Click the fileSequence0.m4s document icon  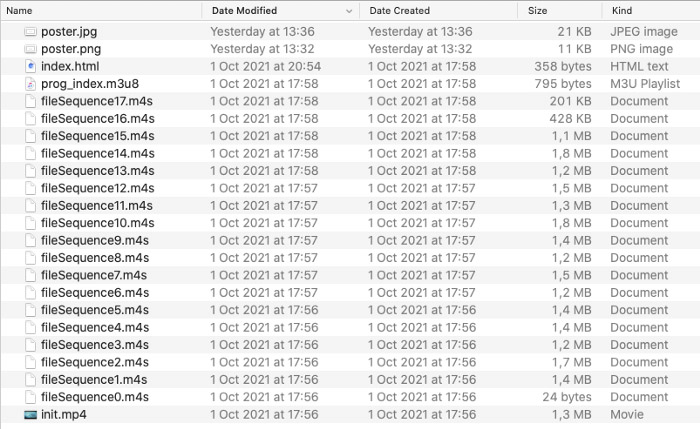[x=30, y=397]
